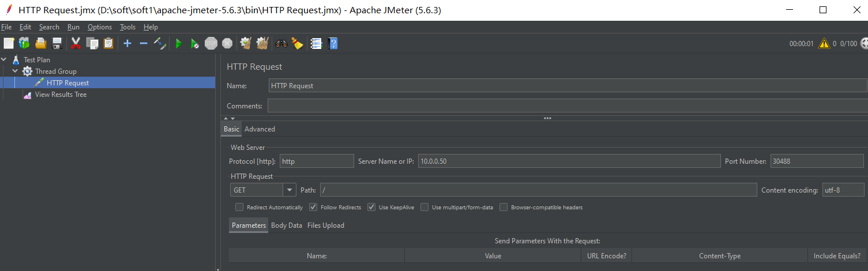Click the Toggle (pipette) toolbar icon
Viewport: 868px width, 271px height.
[160, 43]
